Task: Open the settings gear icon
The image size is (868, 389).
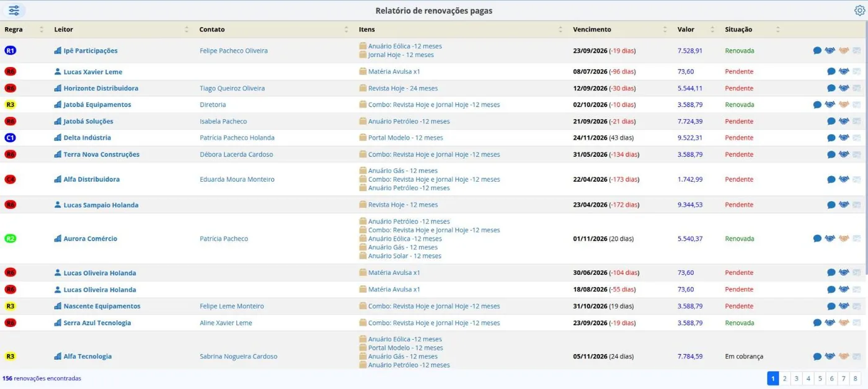Action: click(x=859, y=11)
